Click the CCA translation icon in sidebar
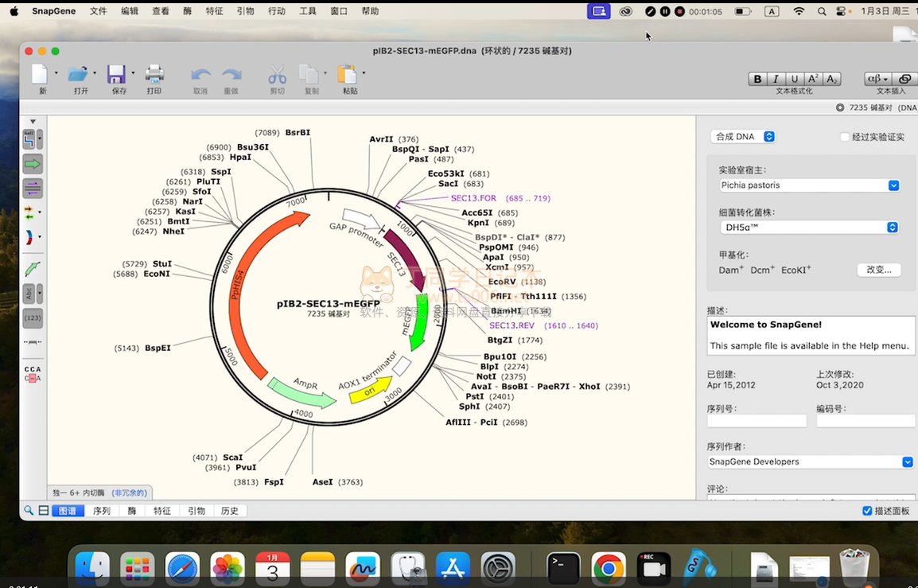Screen dimensions: 918x588 [x=33, y=373]
